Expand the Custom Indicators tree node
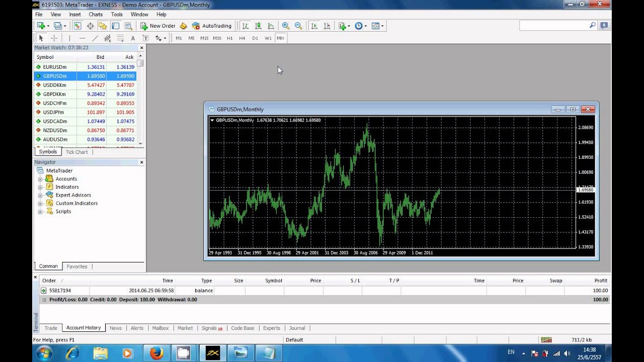This screenshot has height=362, width=644. pyautogui.click(x=40, y=203)
